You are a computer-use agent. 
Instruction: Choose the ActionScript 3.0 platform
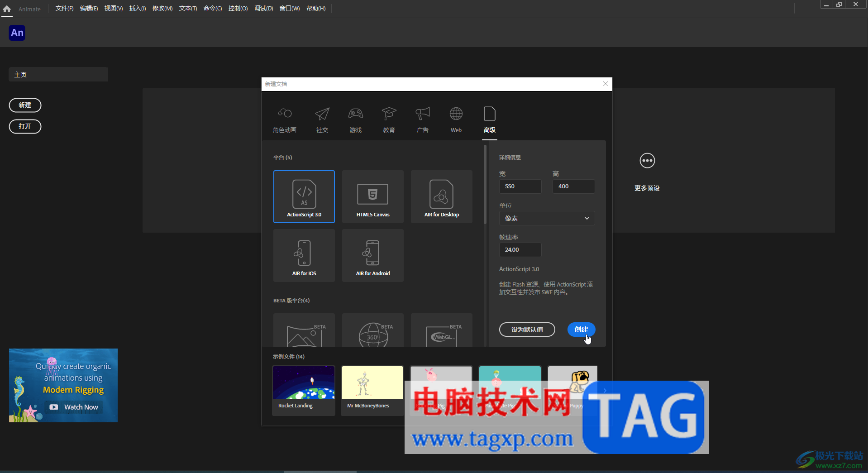[304, 196]
